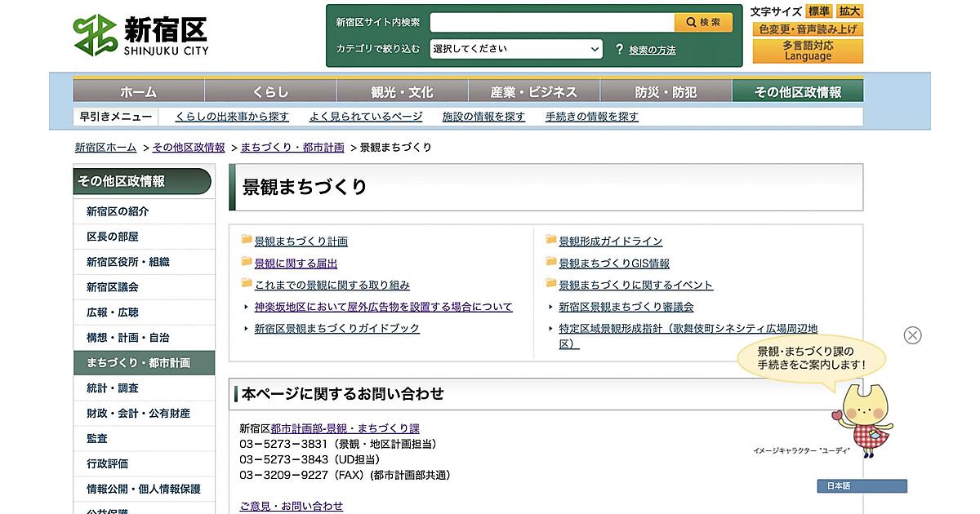The width and height of the screenshot is (980, 514).
Task: Close the mascot chat popup
Action: tap(912, 335)
